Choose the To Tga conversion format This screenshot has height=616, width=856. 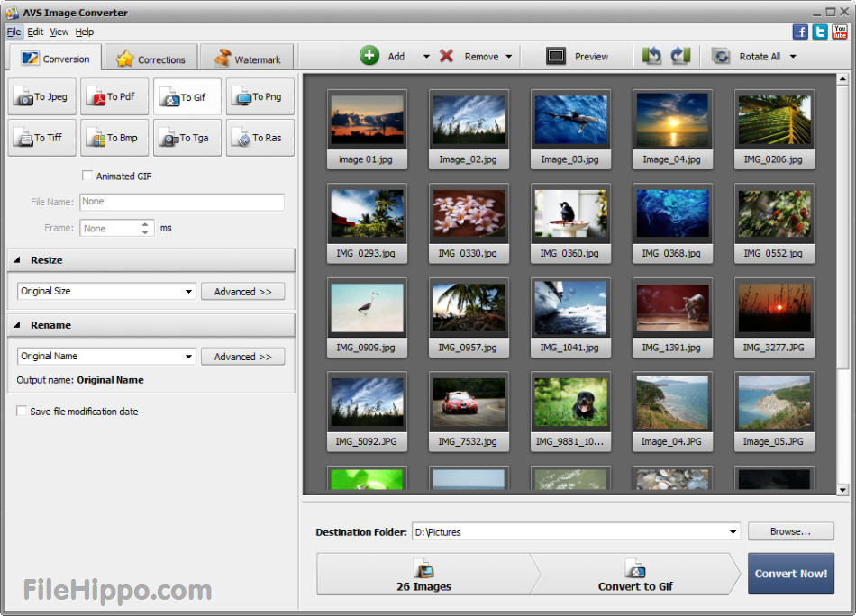click(187, 137)
